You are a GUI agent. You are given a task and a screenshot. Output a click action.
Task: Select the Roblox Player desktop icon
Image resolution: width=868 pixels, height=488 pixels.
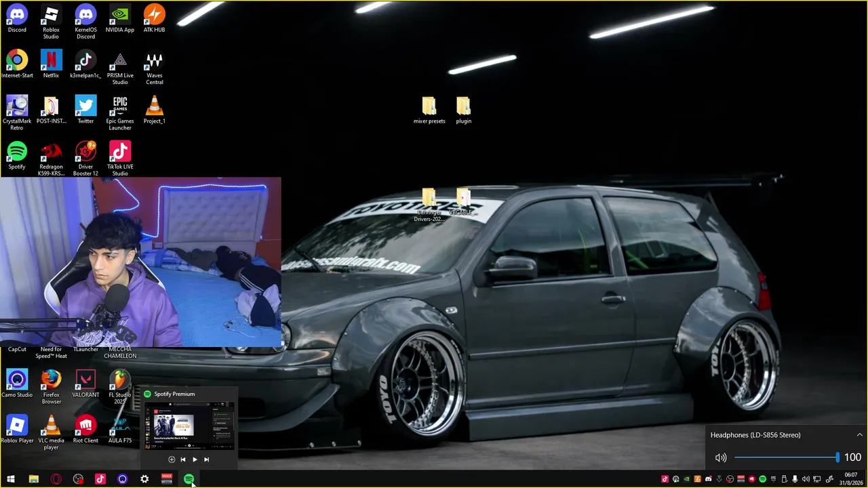coord(17,429)
